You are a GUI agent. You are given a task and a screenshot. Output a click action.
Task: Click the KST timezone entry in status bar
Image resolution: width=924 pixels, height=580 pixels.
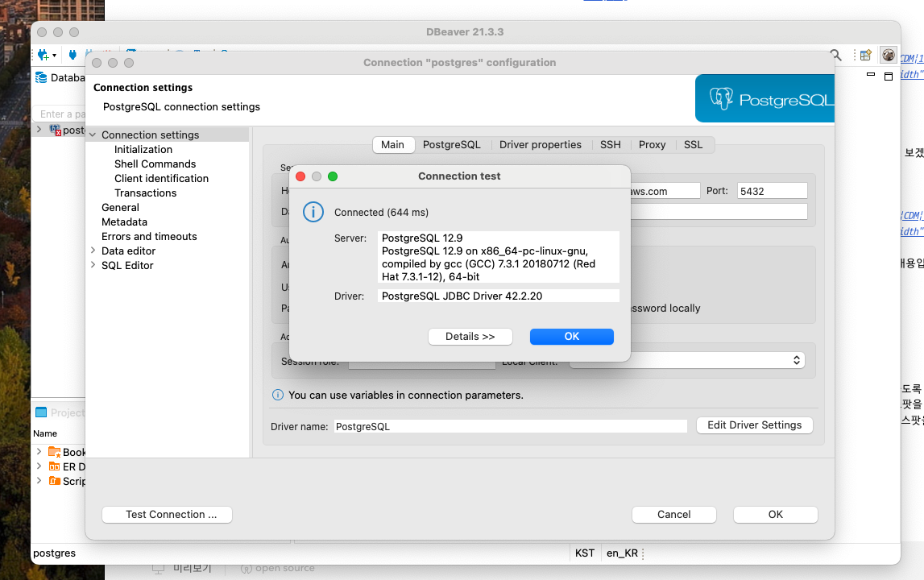tap(585, 553)
